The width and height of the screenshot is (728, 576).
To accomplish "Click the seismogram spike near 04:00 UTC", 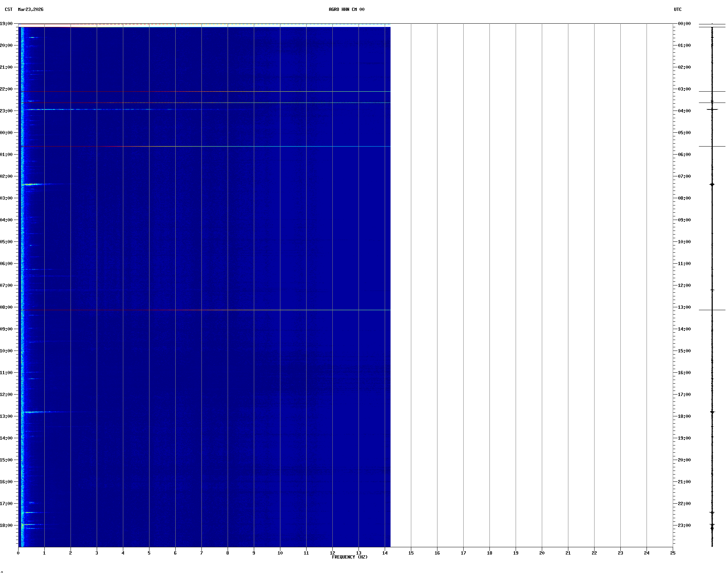I will tap(712, 109).
